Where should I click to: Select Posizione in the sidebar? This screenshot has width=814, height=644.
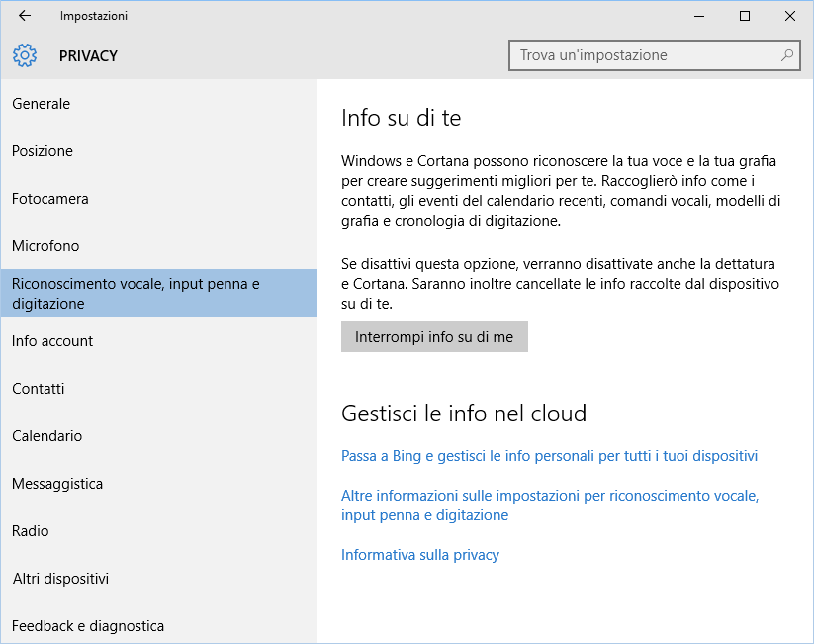pos(159,151)
